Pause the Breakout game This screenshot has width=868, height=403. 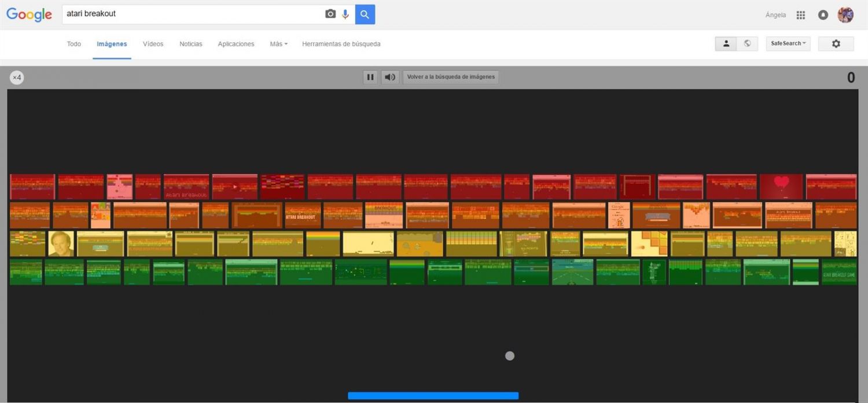pos(370,77)
